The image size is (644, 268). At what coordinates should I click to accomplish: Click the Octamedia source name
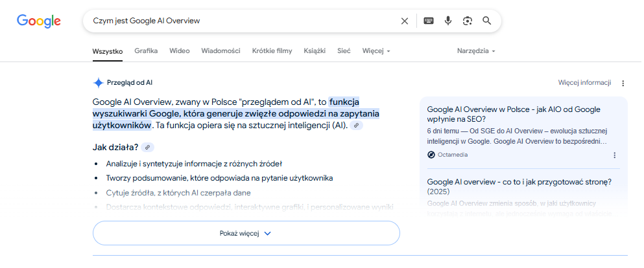pos(453,155)
